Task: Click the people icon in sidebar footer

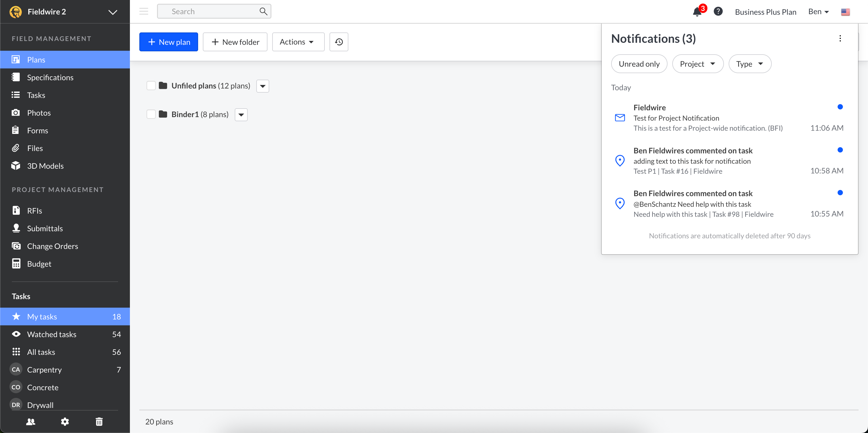Action: 31,421
